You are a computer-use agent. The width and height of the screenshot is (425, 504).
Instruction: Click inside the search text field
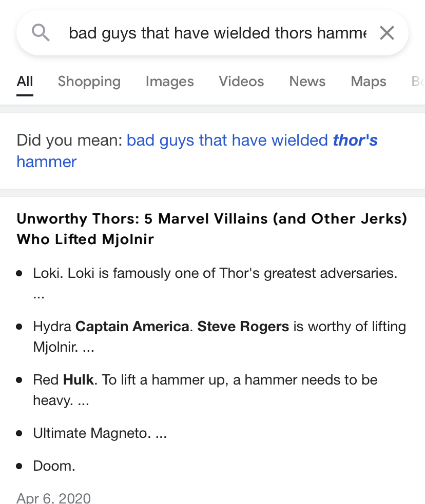pyautogui.click(x=218, y=33)
